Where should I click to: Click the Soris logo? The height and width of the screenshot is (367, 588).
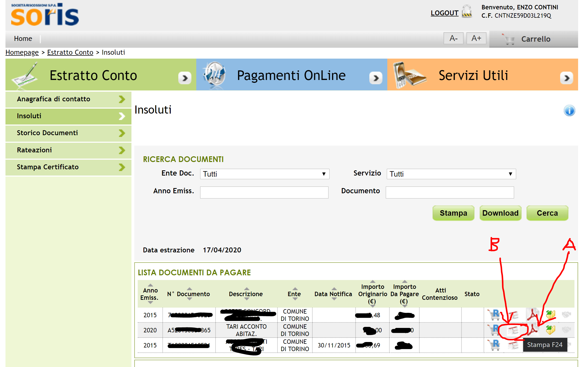45,15
